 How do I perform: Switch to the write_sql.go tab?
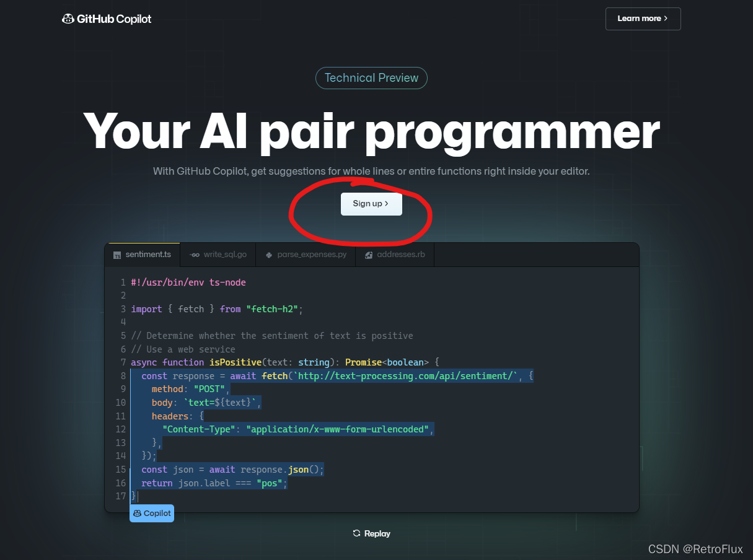click(x=218, y=255)
